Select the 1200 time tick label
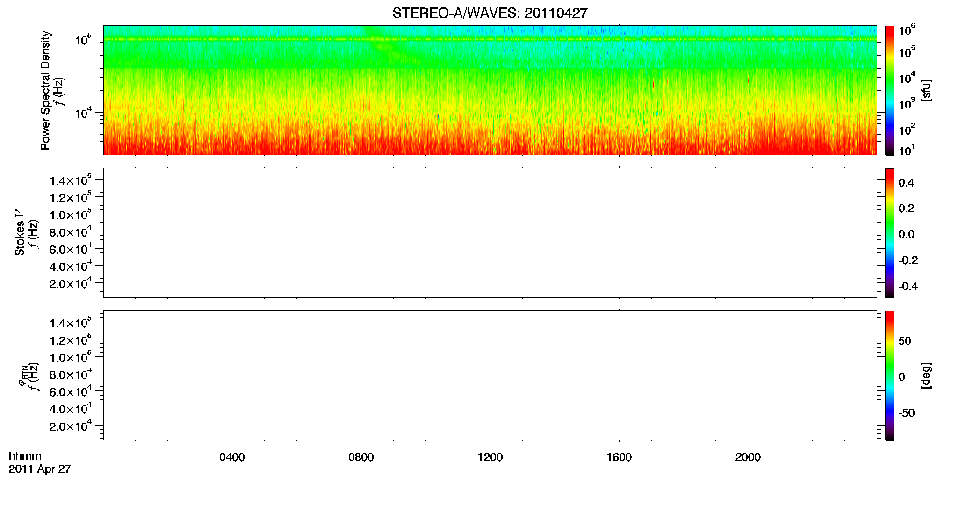 coord(490,457)
